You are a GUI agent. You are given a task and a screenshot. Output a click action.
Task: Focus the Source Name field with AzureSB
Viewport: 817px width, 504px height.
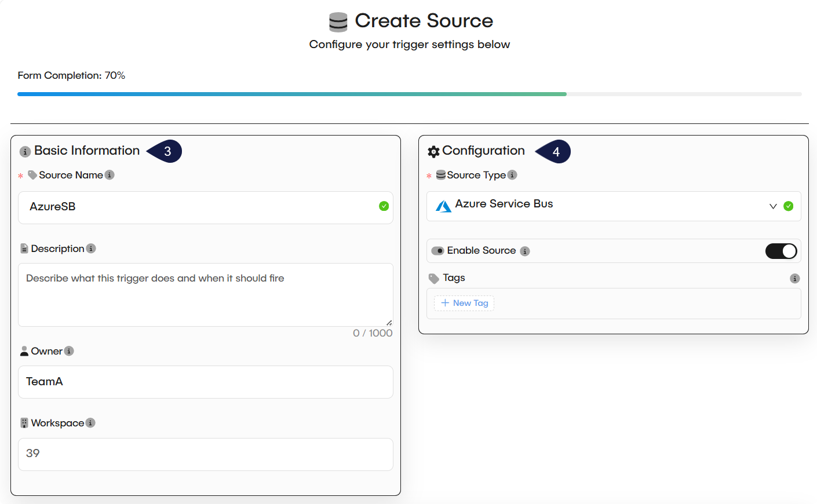point(197,207)
